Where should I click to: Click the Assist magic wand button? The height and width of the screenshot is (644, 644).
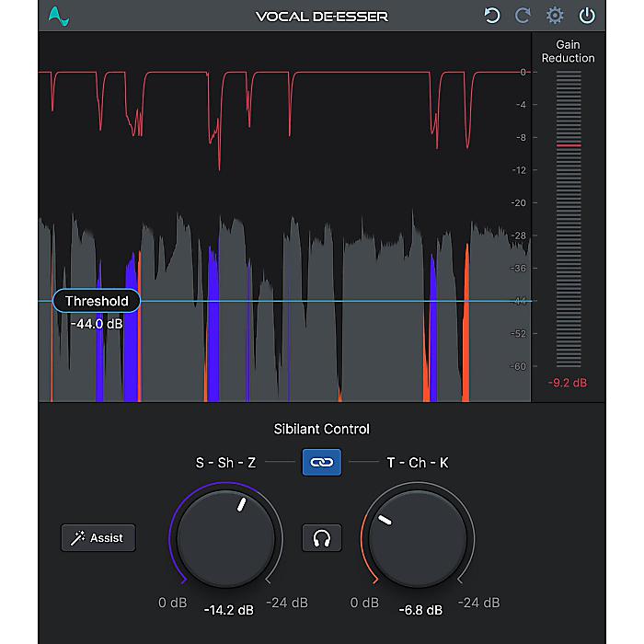click(x=98, y=538)
